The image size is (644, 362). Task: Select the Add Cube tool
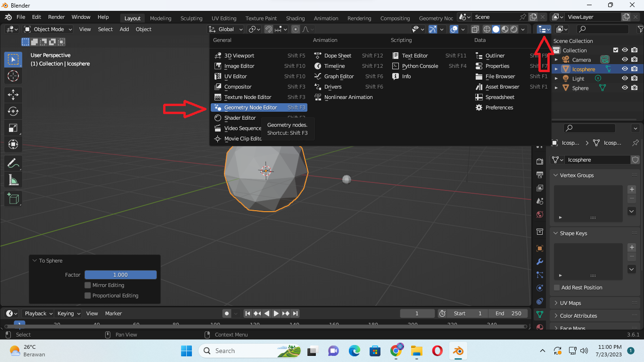(x=13, y=198)
